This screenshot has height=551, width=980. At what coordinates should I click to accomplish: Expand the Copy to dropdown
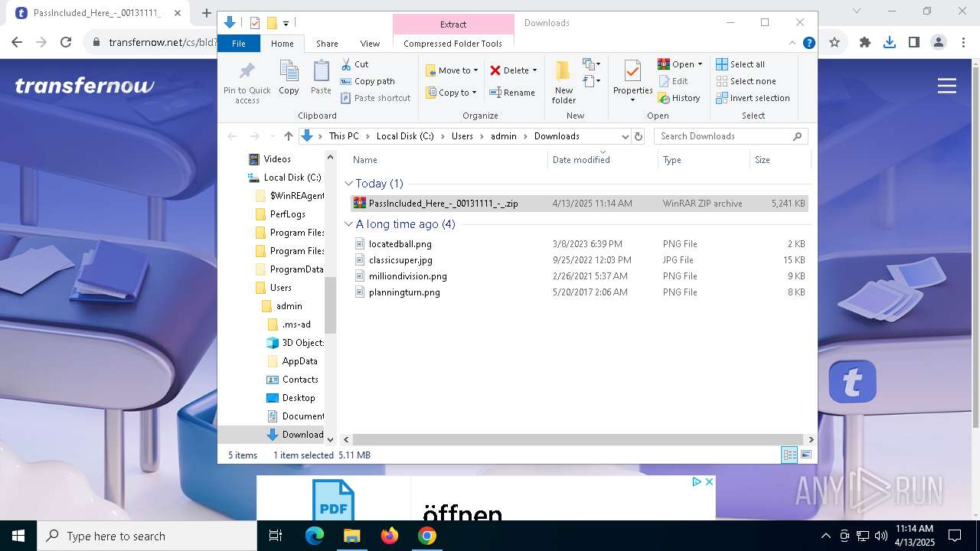tap(474, 93)
